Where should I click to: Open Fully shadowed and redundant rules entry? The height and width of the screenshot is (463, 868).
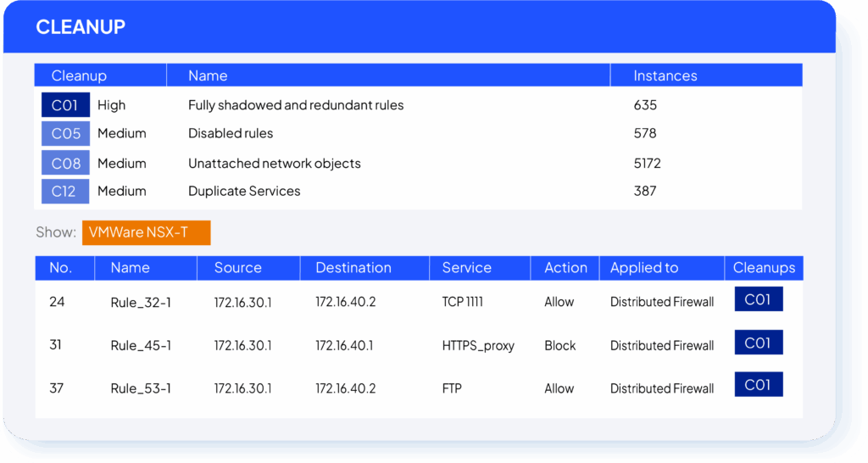(295, 105)
